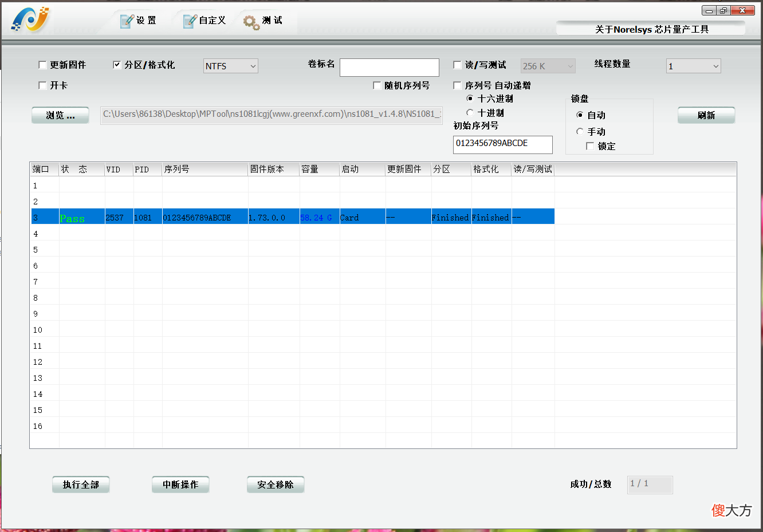The height and width of the screenshot is (532, 763).
Task: Restore the window using title bar button
Action: pos(723,10)
